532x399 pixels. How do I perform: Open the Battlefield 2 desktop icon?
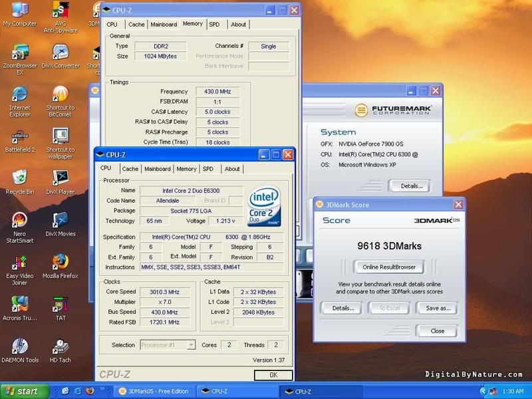tap(20, 136)
